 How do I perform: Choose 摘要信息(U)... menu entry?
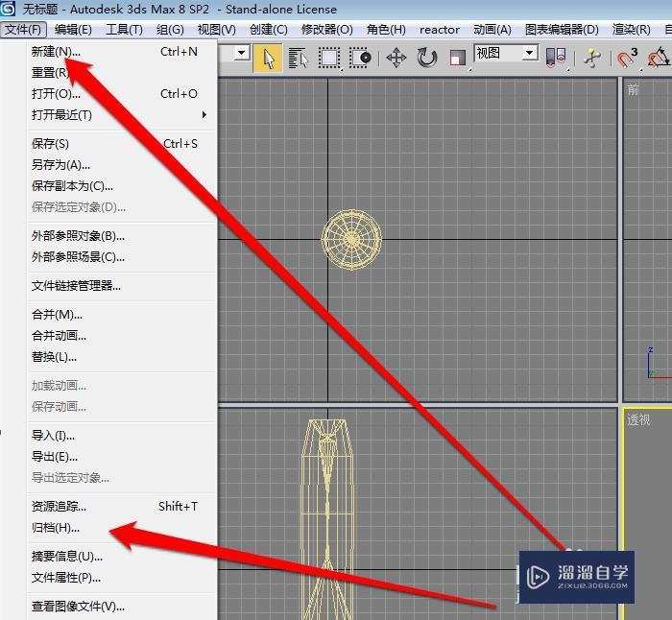click(122, 557)
